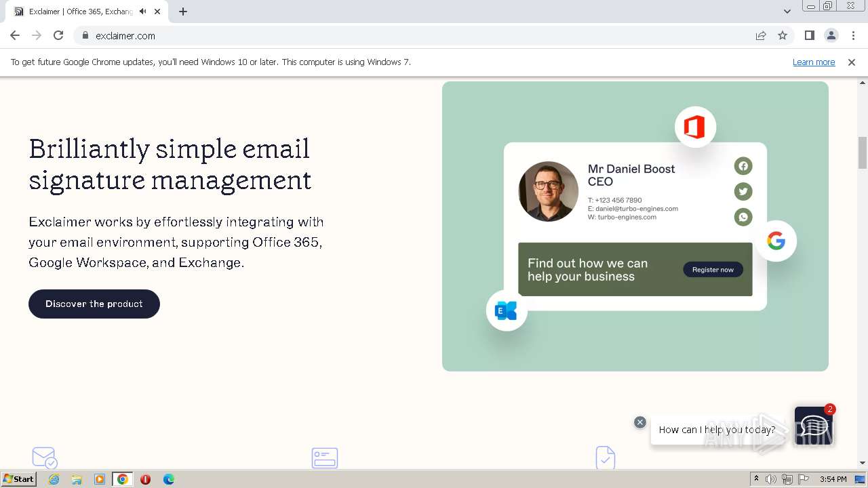Dismiss the Chrome update notification bar
The image size is (868, 488).
pyautogui.click(x=852, y=62)
